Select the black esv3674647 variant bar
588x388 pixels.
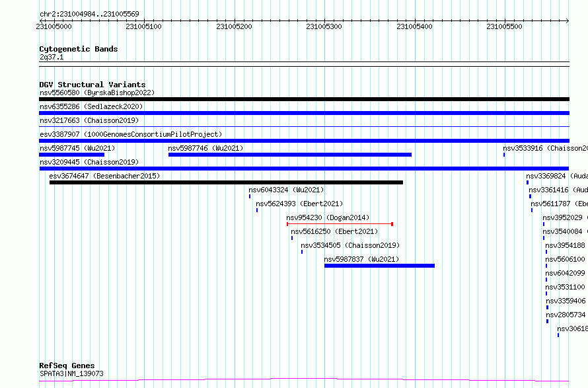[x=226, y=182]
